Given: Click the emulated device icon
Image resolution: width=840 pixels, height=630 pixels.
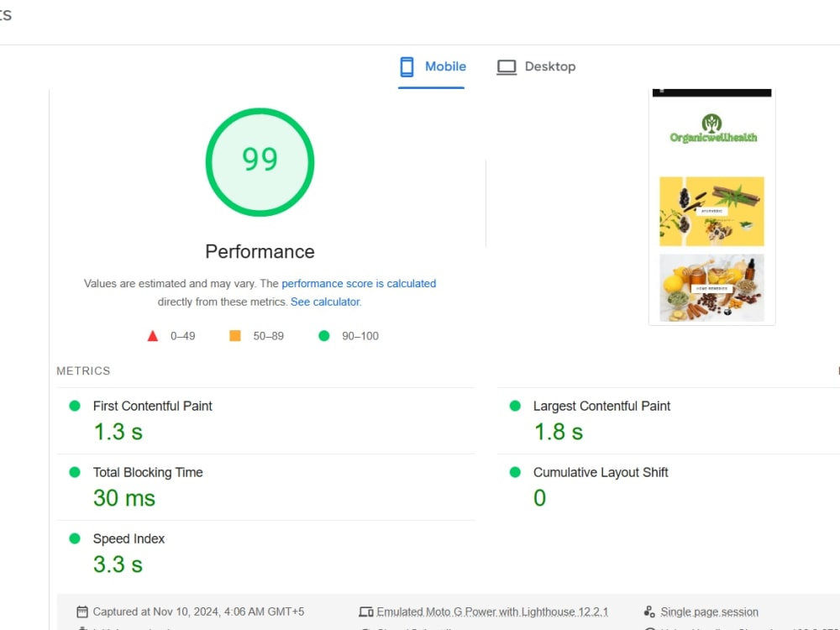Looking at the screenshot, I should click(x=366, y=612).
